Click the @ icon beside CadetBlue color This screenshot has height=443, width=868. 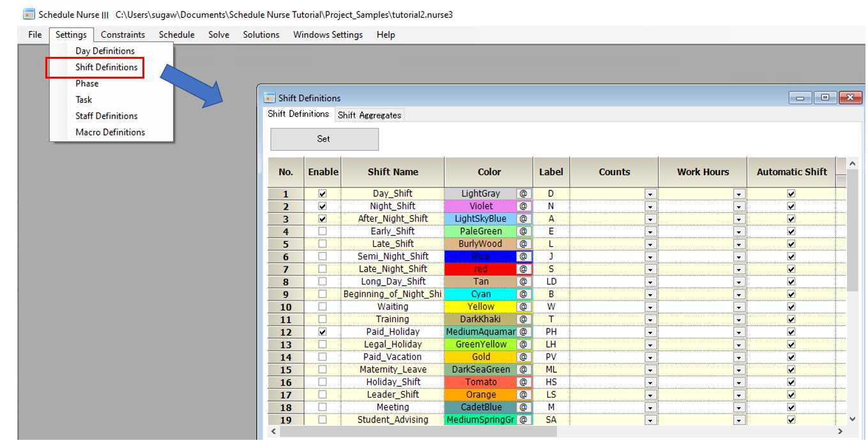click(524, 407)
